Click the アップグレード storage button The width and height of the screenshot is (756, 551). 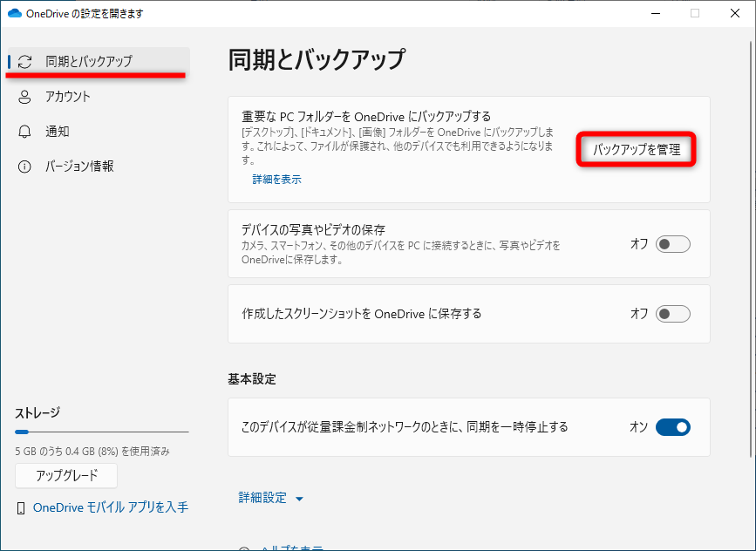pos(65,475)
